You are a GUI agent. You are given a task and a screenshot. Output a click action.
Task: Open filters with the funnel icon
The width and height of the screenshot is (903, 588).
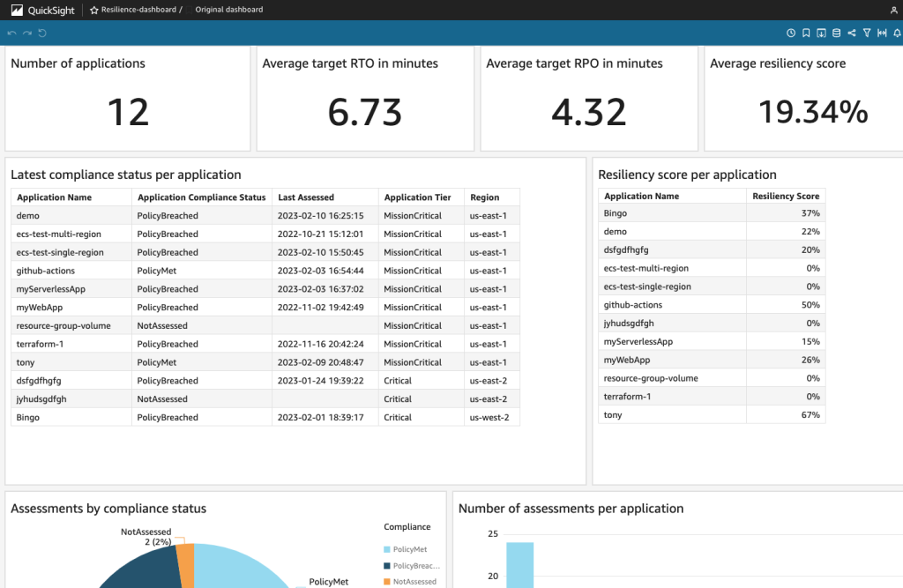pos(867,33)
